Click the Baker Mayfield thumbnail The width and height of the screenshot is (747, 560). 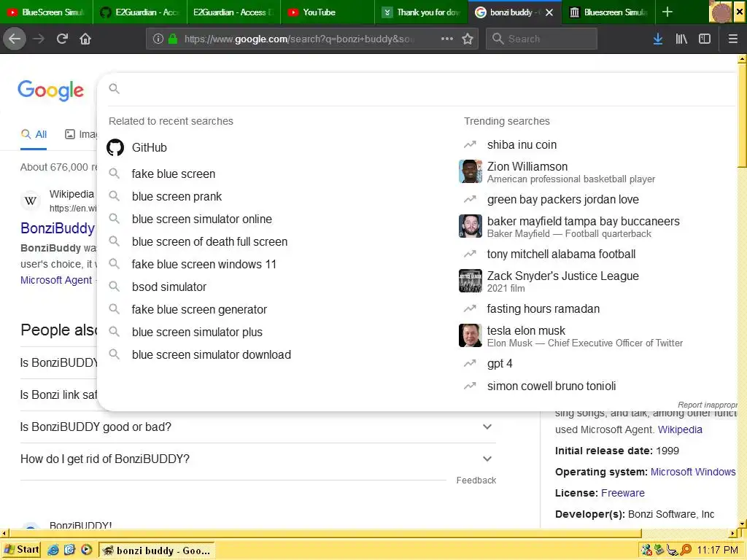[471, 226]
